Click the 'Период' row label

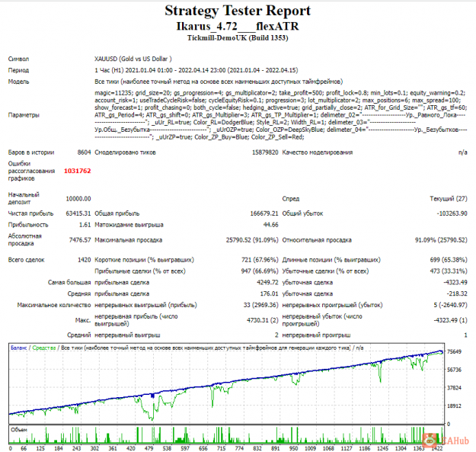(x=18, y=70)
